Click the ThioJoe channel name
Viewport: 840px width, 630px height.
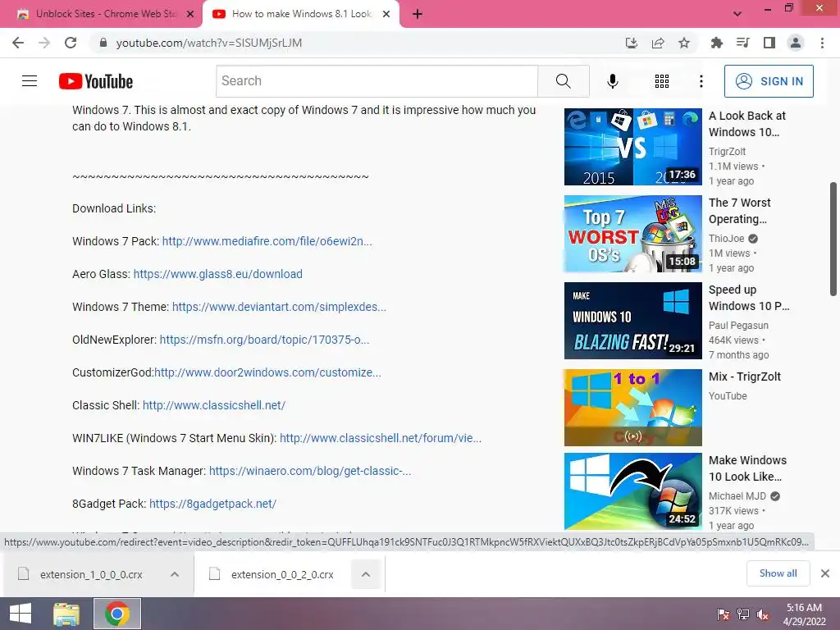[x=727, y=239]
